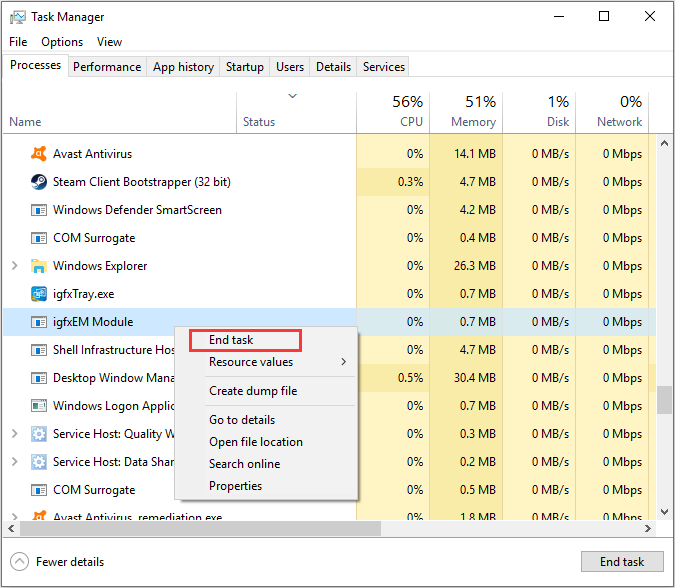The height and width of the screenshot is (588, 675).
Task: Click the horizontal scrollbar left arrow
Action: (x=11, y=529)
